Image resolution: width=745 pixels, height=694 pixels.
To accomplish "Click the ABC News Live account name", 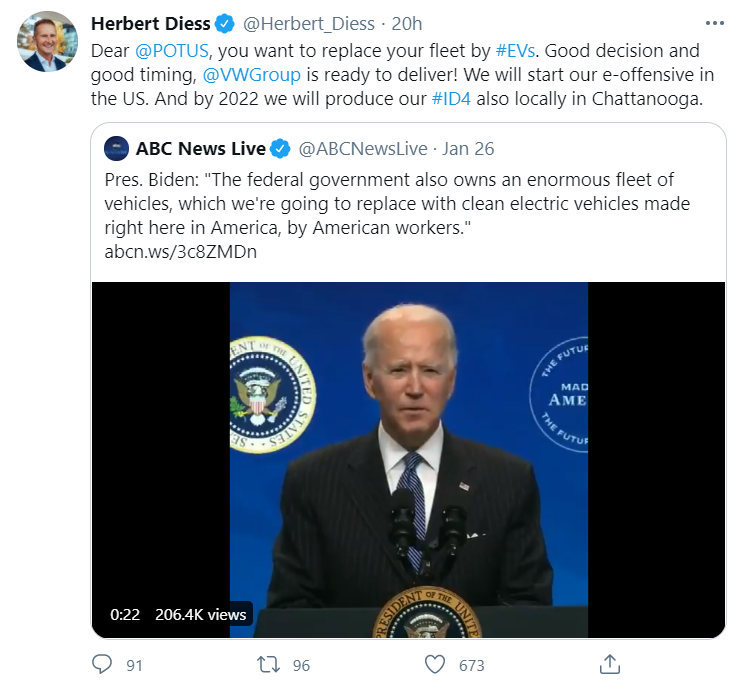I will [200, 149].
